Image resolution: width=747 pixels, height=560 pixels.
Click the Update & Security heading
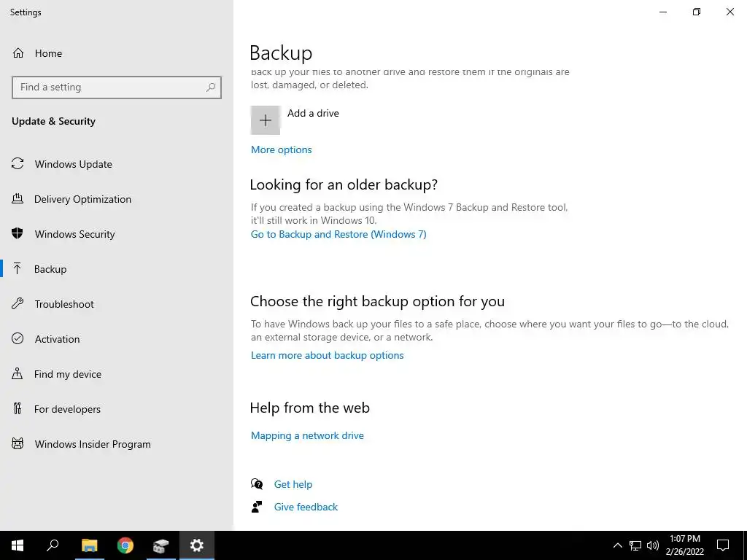pos(53,121)
